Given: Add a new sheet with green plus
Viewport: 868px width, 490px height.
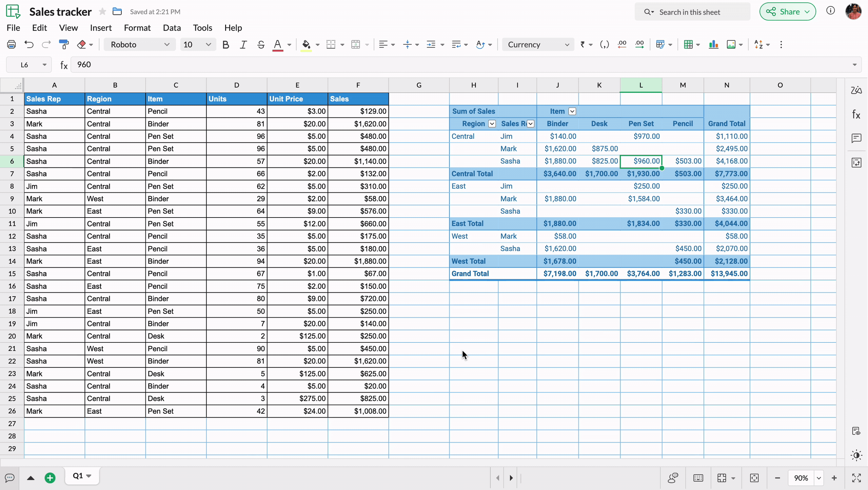Looking at the screenshot, I should (x=50, y=478).
